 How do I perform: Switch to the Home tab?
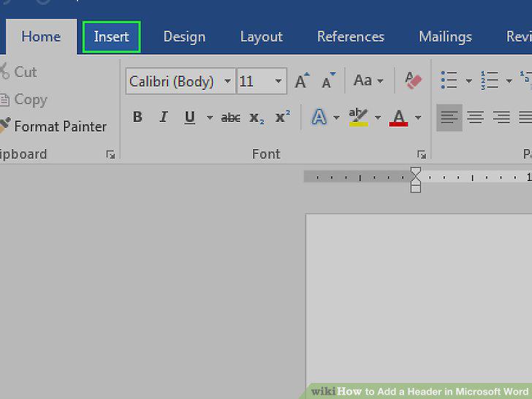(x=41, y=37)
